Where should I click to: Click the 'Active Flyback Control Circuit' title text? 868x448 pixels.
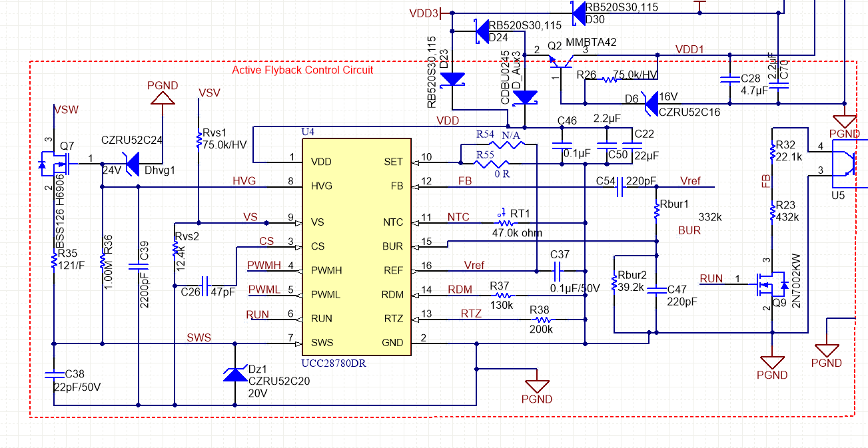(302, 70)
